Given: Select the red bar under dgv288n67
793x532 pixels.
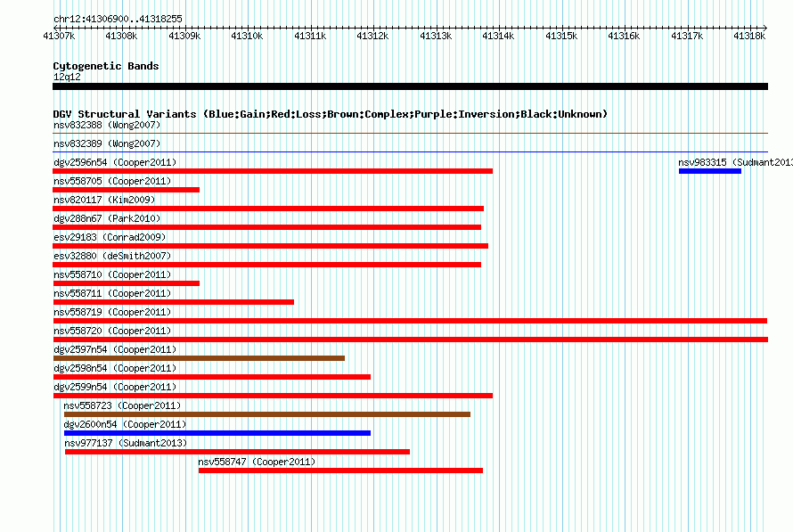Looking at the screenshot, I should tap(267, 227).
